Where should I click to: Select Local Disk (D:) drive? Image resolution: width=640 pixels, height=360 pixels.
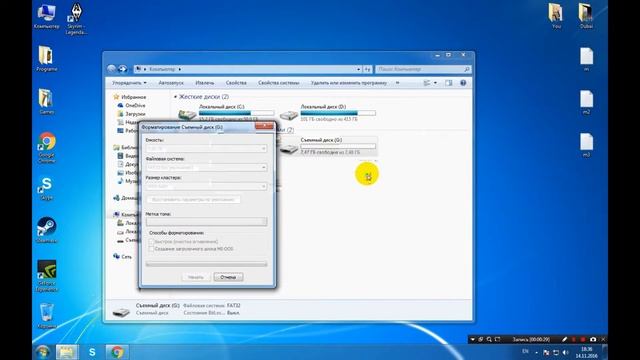[x=329, y=113]
